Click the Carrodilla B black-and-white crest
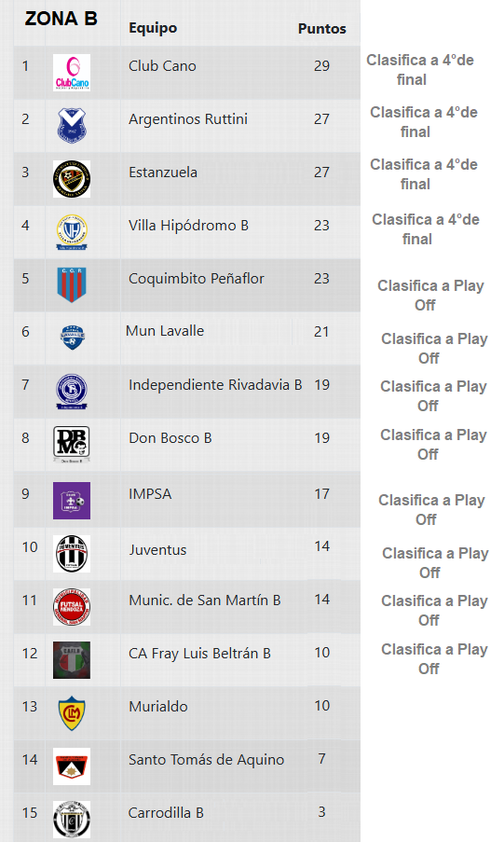Image resolution: width=504 pixels, height=842 pixels. (x=72, y=820)
